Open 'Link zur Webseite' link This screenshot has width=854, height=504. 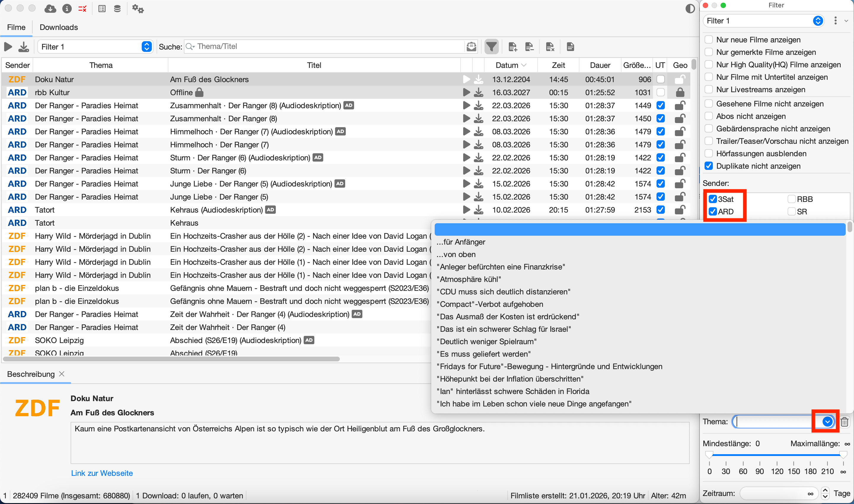102,473
